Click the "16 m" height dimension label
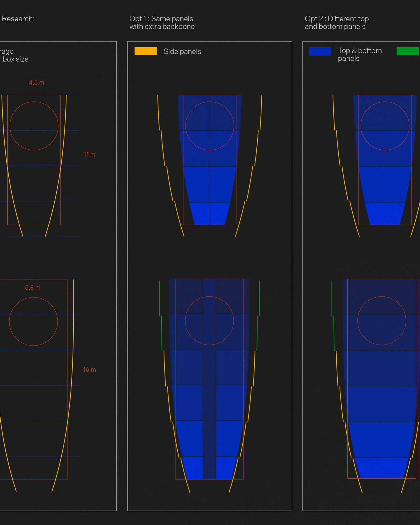Image resolution: width=420 pixels, height=525 pixels. point(89,370)
